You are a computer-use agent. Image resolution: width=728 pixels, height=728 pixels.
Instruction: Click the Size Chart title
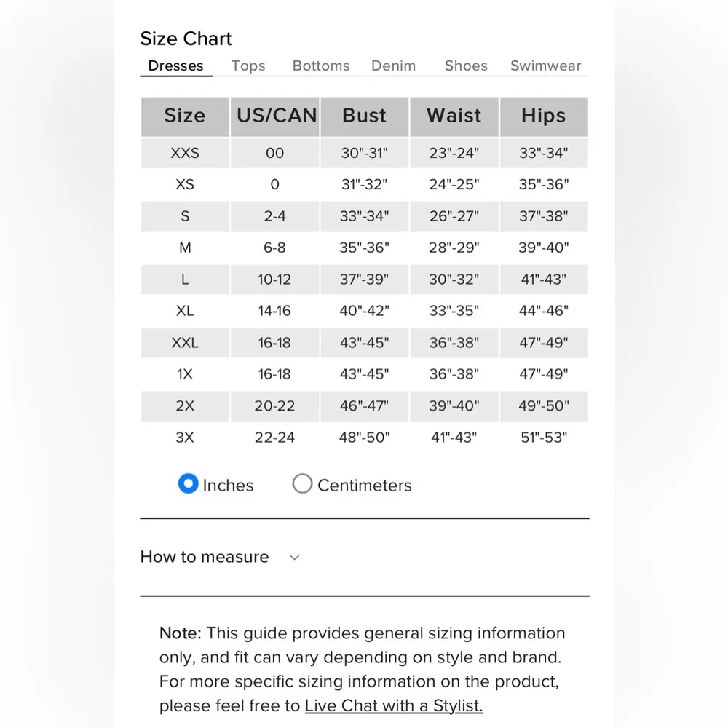(x=186, y=39)
